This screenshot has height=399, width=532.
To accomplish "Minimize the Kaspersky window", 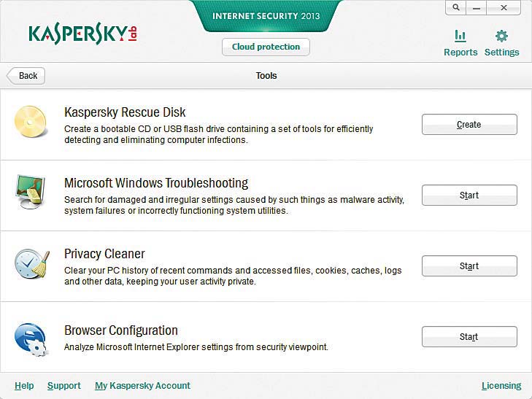I will (x=477, y=7).
